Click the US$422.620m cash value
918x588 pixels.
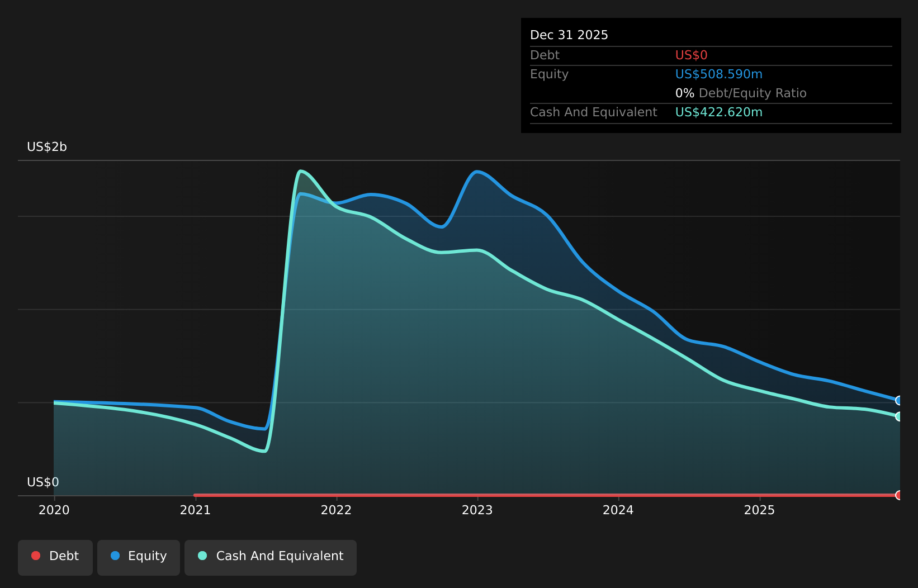[719, 112]
